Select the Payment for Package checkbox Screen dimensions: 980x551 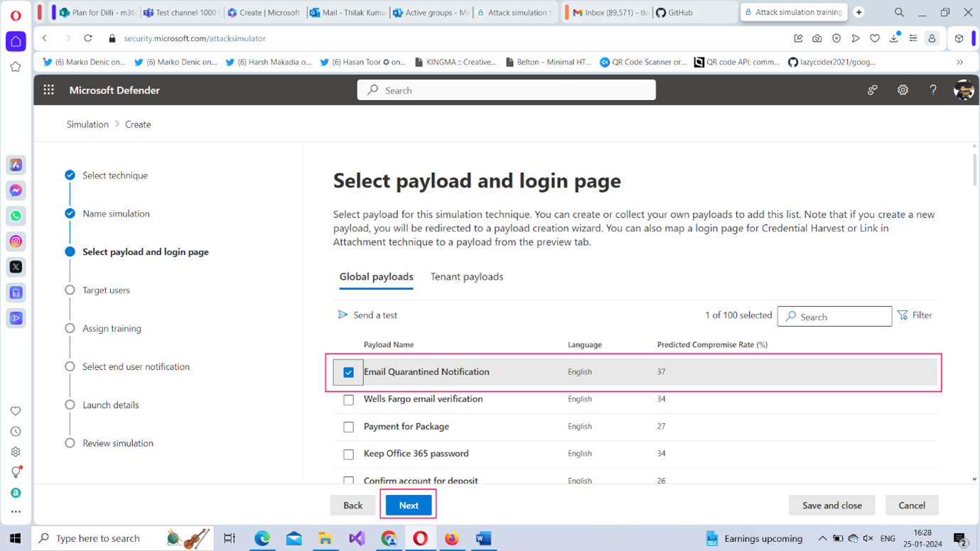coord(348,427)
